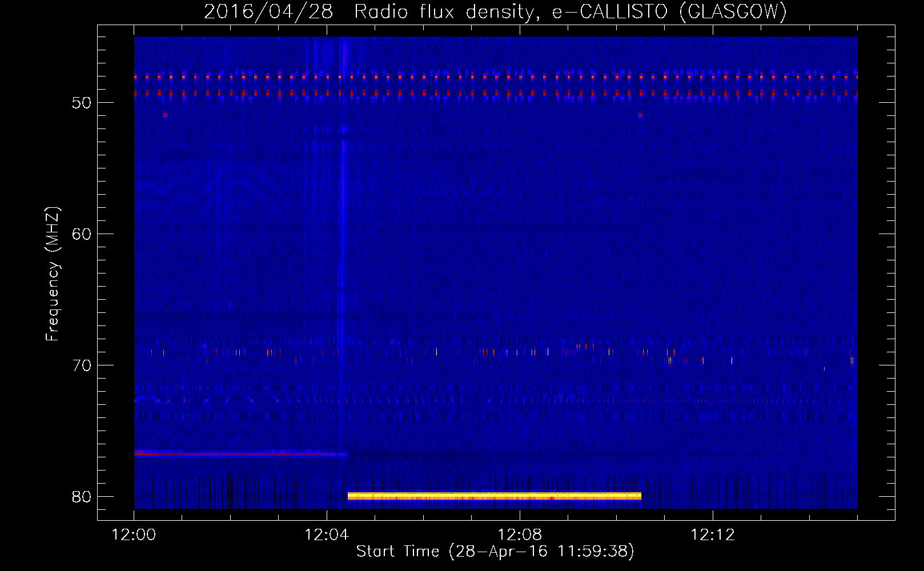
Task: Click the red horizontal band near 77 MHz
Action: [x=241, y=453]
